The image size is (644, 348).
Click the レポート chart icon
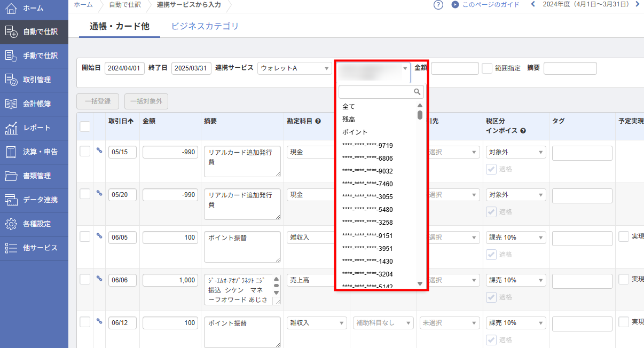11,128
